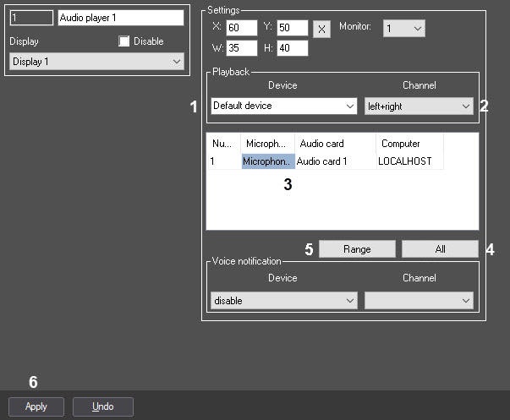Image resolution: width=510 pixels, height=420 pixels.
Task: Click the W width input field
Action: (242, 47)
